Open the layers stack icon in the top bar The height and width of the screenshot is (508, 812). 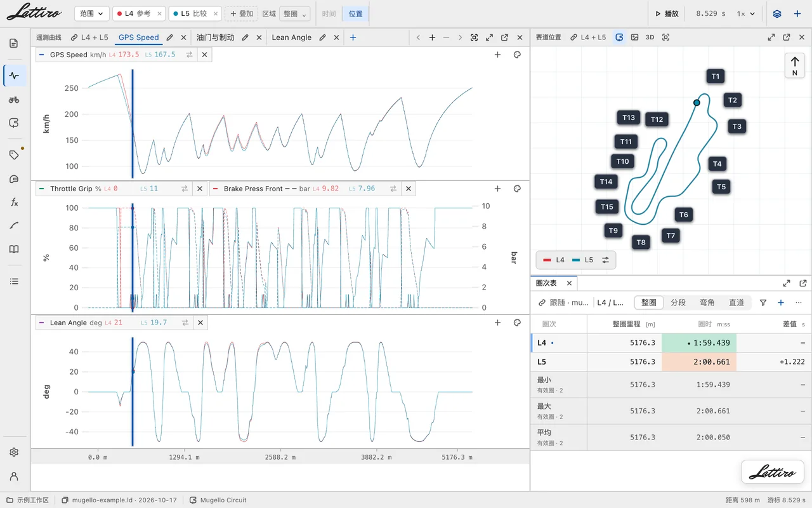coord(777,13)
